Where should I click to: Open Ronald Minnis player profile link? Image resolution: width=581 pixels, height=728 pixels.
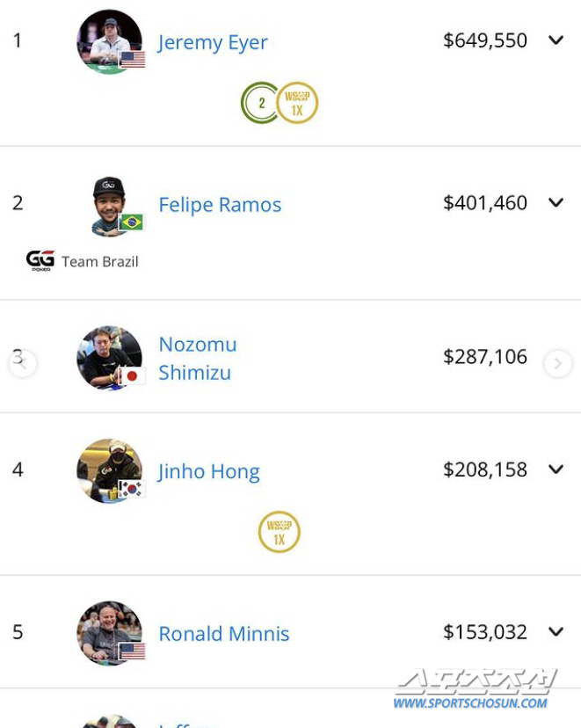(x=224, y=634)
